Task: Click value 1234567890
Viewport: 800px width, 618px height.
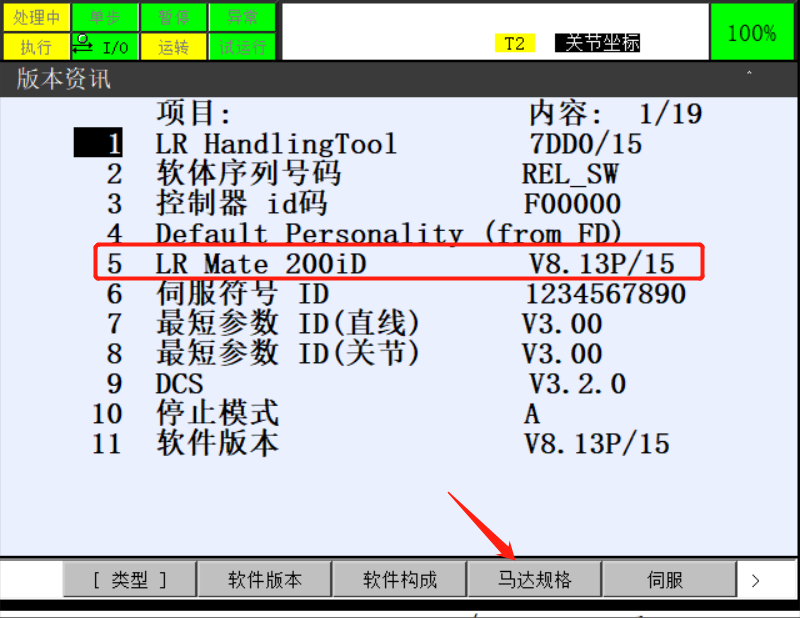Action: [606, 294]
